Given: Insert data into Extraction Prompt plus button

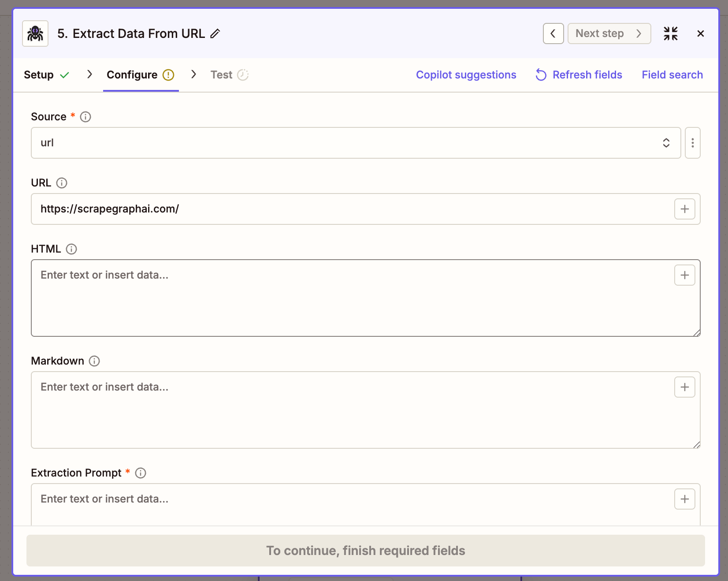Looking at the screenshot, I should [x=684, y=499].
